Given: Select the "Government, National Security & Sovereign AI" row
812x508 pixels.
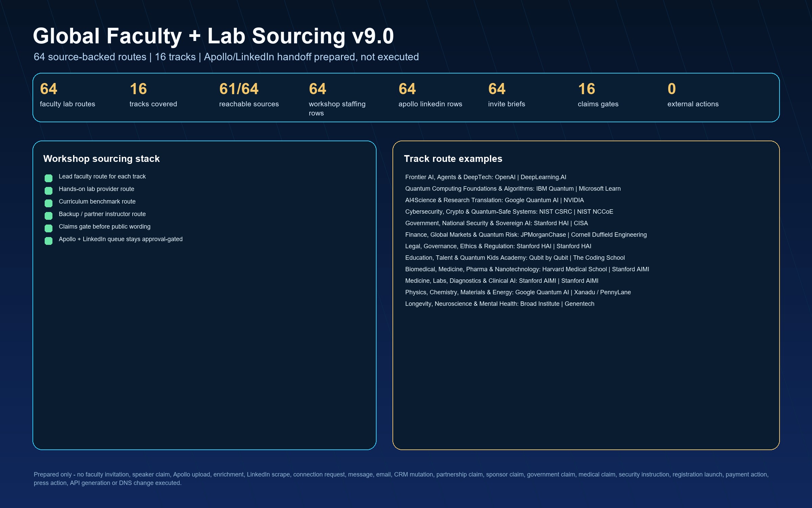Looking at the screenshot, I should pyautogui.click(x=497, y=223).
